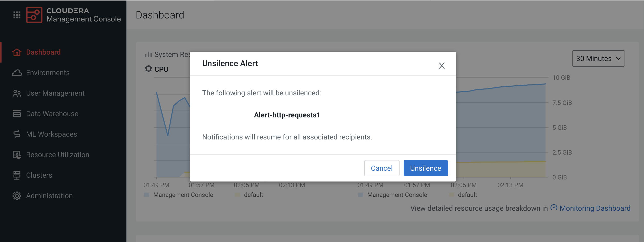Click the Cloudera Management Console logo

point(35,15)
